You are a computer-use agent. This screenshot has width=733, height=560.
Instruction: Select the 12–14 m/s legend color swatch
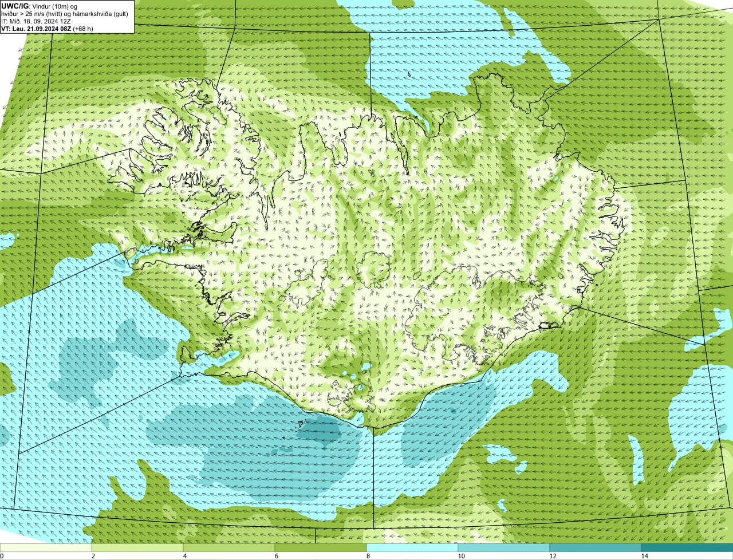[596, 547]
